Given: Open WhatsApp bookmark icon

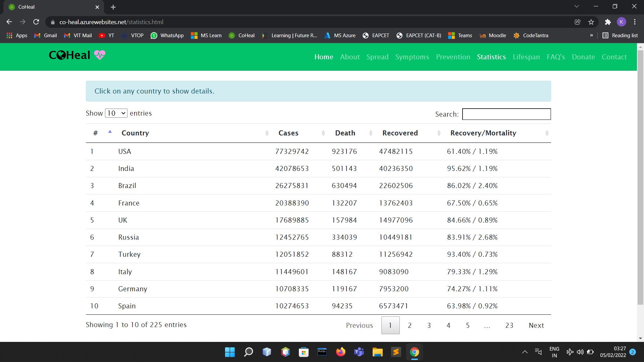Looking at the screenshot, I should tap(154, 36).
